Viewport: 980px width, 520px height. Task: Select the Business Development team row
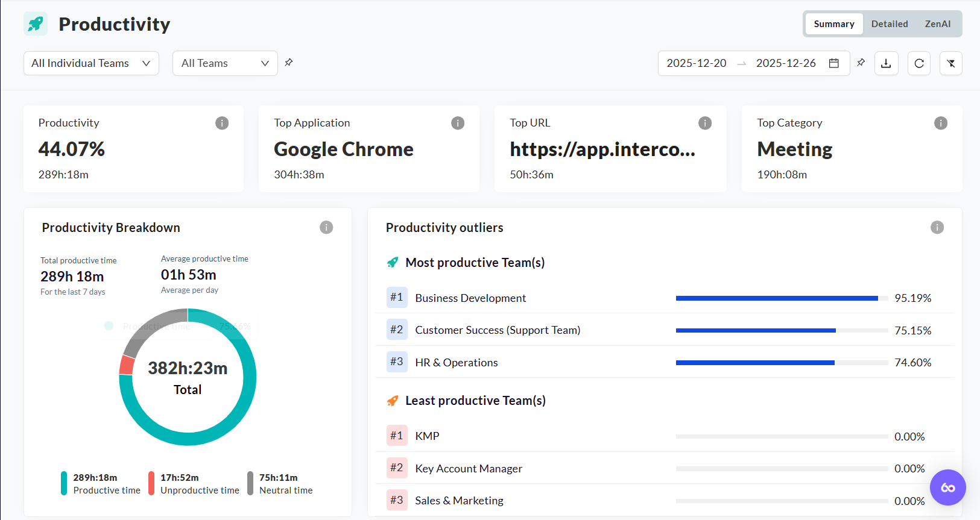coord(470,298)
